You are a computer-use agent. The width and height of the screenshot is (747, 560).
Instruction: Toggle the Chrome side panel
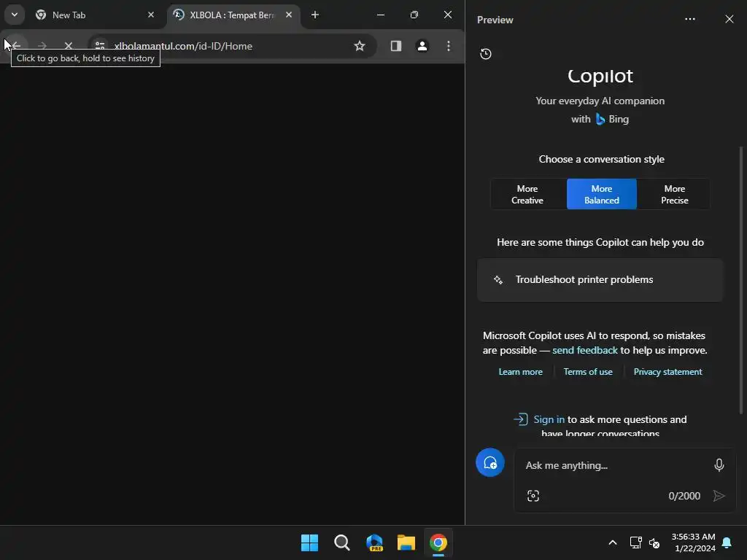coord(396,46)
